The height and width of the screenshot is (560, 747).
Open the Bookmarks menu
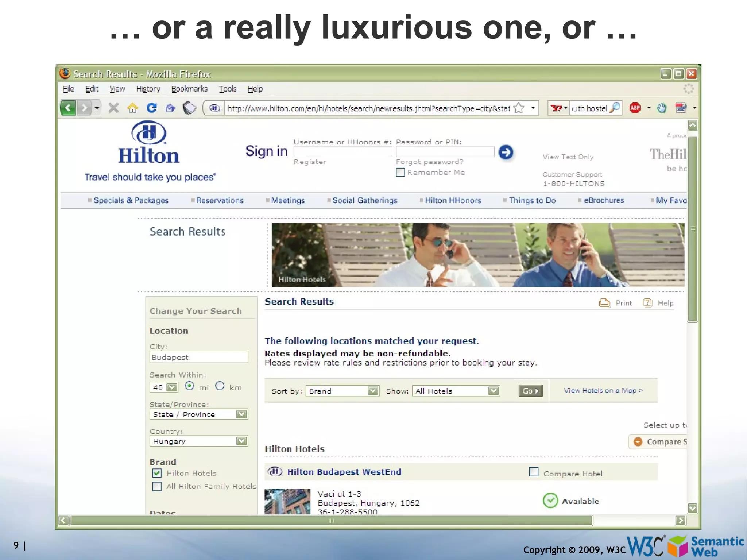pos(189,89)
